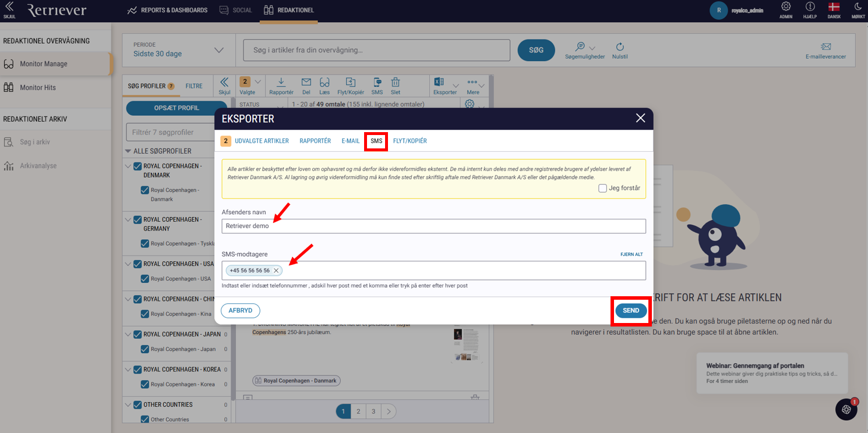Open results settings gear icon

[470, 104]
